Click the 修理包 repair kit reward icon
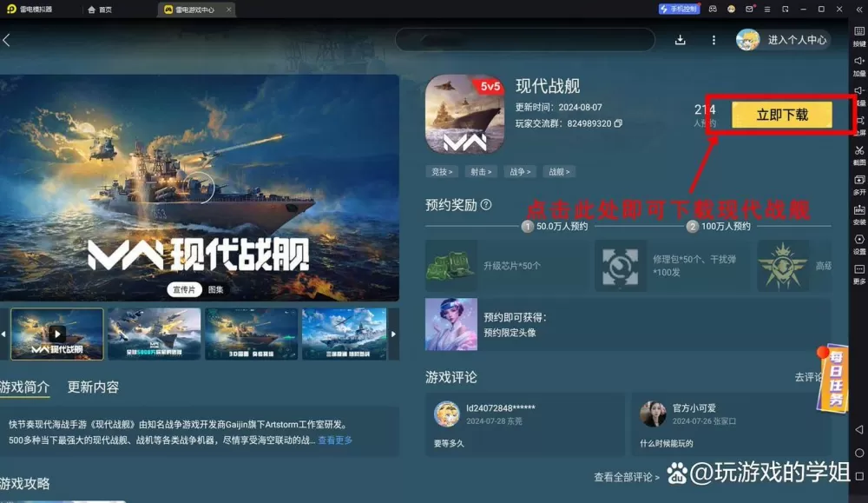The image size is (868, 503). (x=620, y=266)
